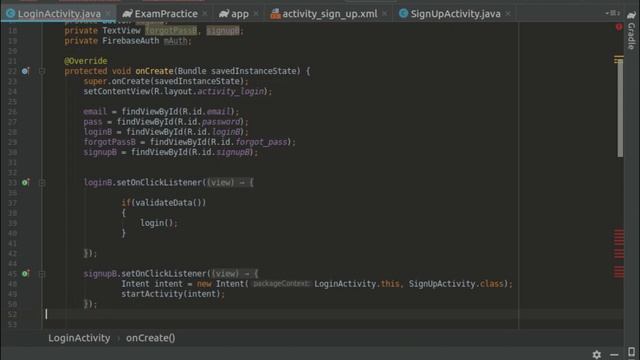
Task: Click R.id.forgot_pass reference
Action: tap(248, 142)
